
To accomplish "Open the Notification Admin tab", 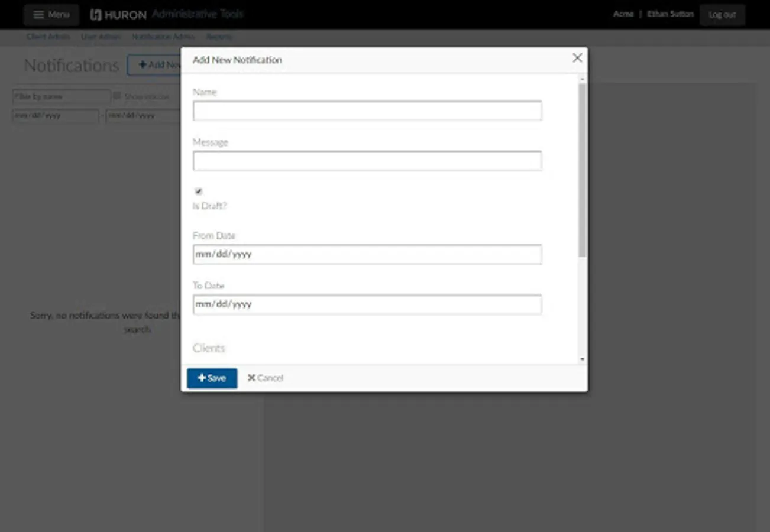I will (x=163, y=37).
